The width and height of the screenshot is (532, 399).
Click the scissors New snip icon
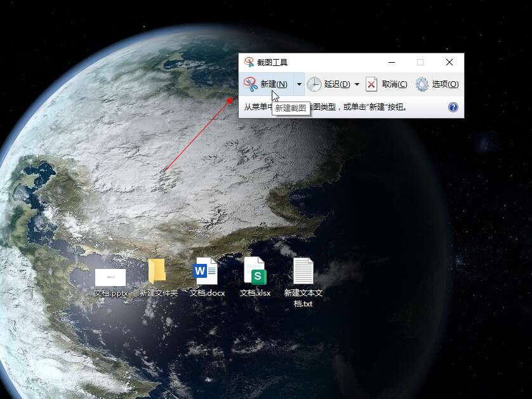point(251,84)
